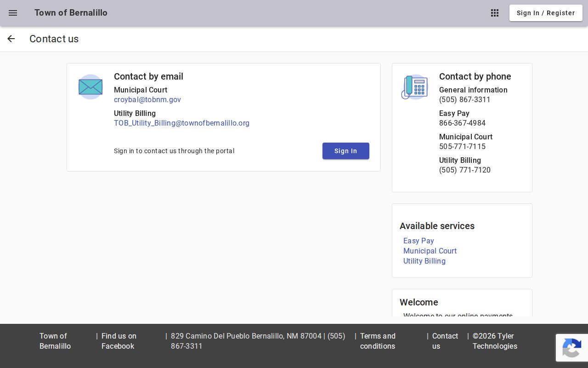The width and height of the screenshot is (588, 368).
Task: Open Easy Pay service link
Action: pos(418,241)
